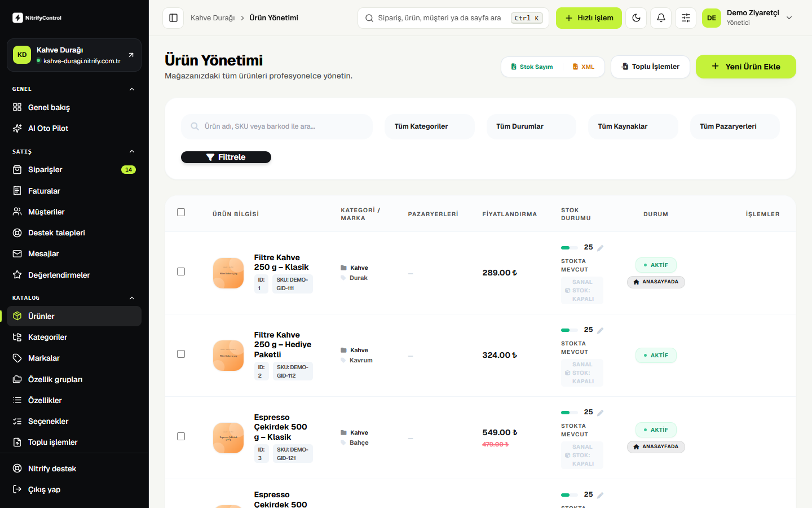Click the Hızlı işlem button

point(589,18)
